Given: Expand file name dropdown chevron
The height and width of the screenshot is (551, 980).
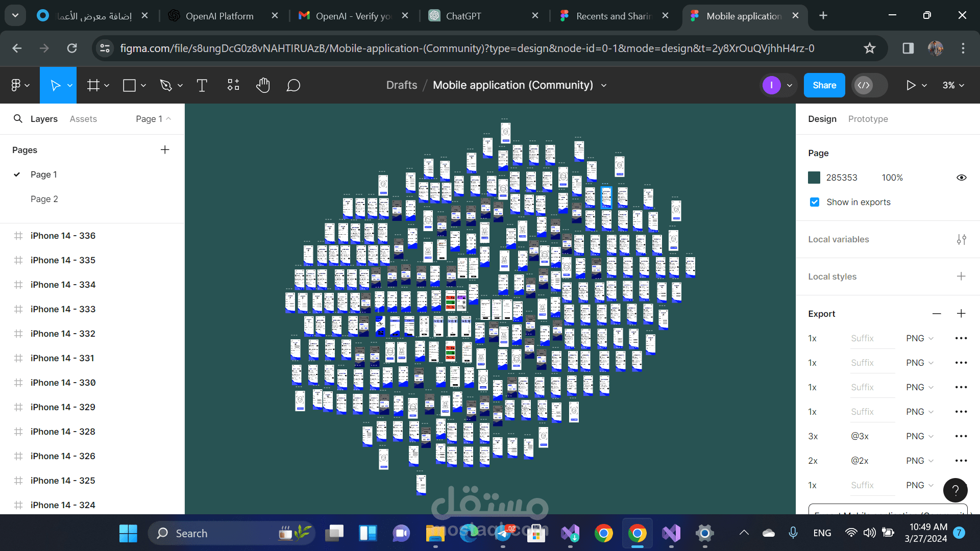Looking at the screenshot, I should click(604, 85).
